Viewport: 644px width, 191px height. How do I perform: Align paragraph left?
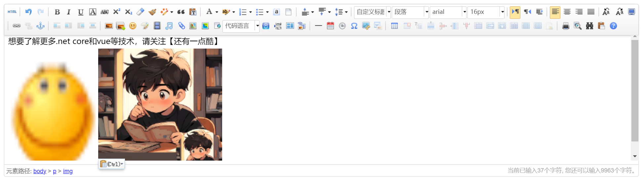[x=555, y=12]
